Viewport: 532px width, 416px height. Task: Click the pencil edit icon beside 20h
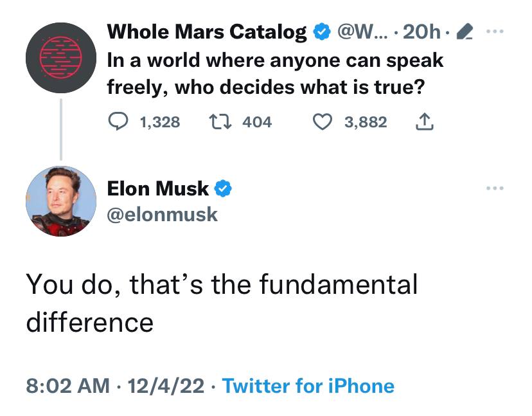click(x=464, y=32)
